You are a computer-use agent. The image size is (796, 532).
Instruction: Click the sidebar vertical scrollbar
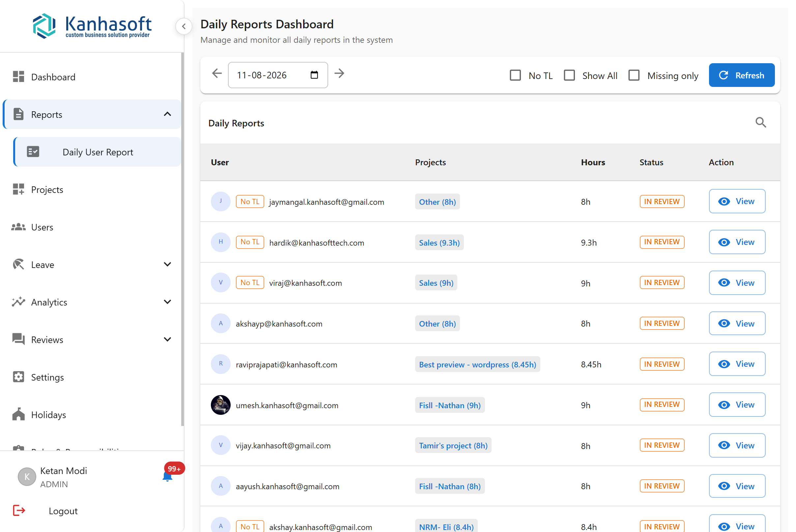coord(182,239)
